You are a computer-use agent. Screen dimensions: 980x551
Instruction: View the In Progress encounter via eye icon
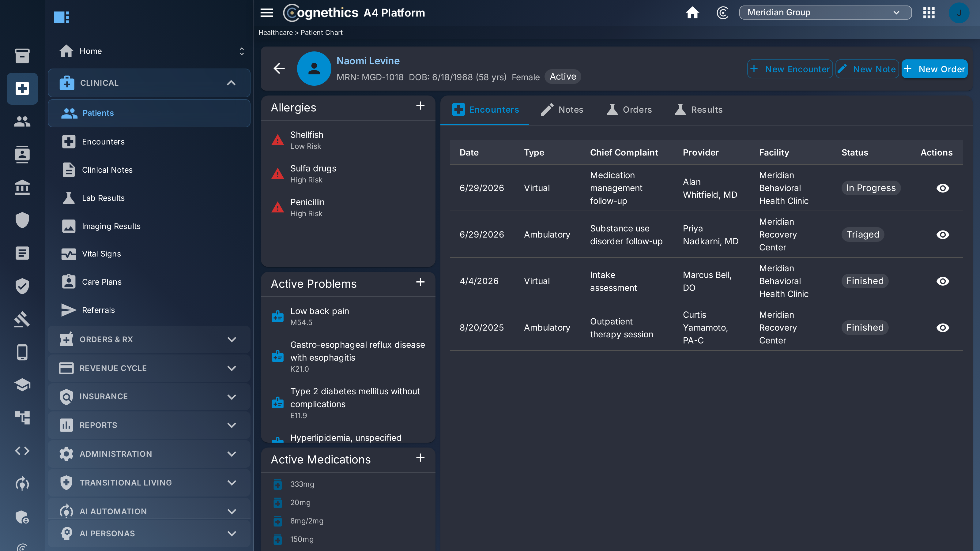pos(942,188)
